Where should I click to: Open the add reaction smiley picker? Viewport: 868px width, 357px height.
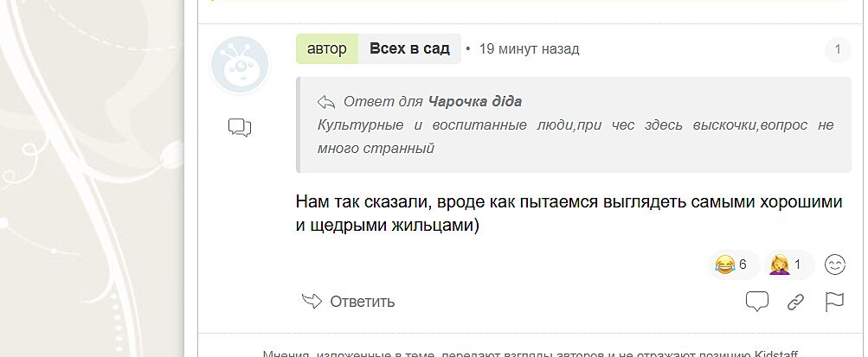pyautogui.click(x=834, y=265)
